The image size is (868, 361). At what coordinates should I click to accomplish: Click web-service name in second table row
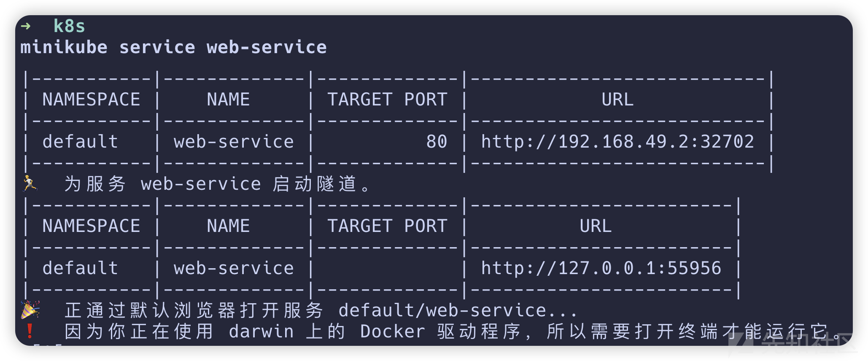[234, 268]
